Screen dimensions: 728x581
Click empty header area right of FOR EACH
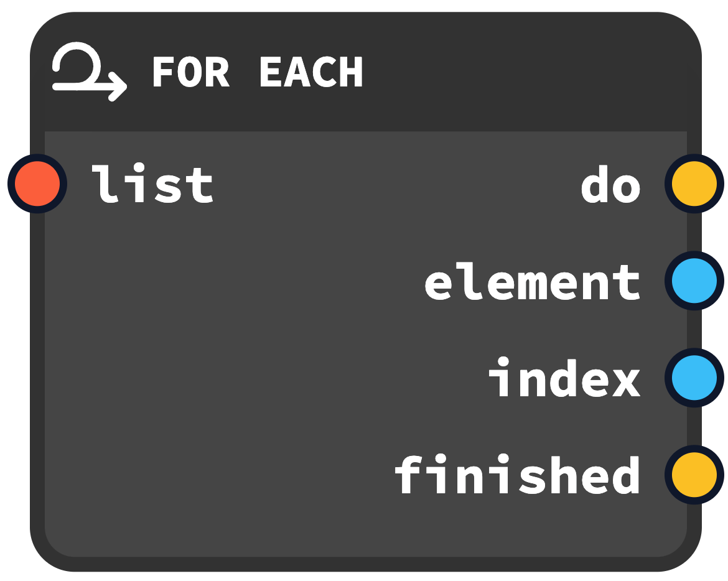point(529,72)
